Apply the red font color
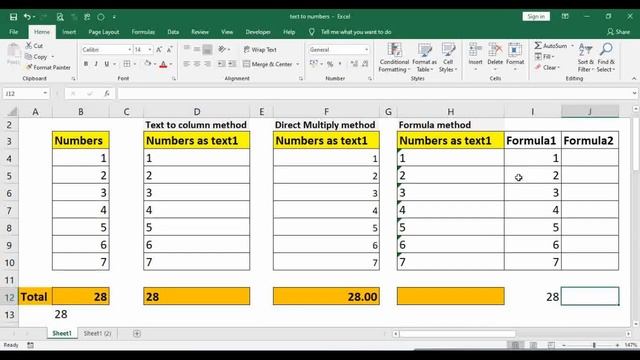The width and height of the screenshot is (640, 360). coord(163,64)
